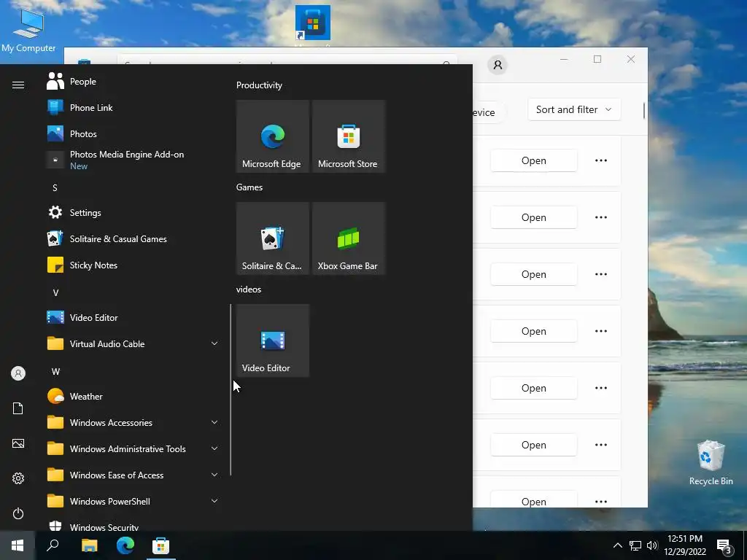This screenshot has height=560, width=747.
Task: Expand Windows Administrative Tools folder
Action: click(x=133, y=448)
